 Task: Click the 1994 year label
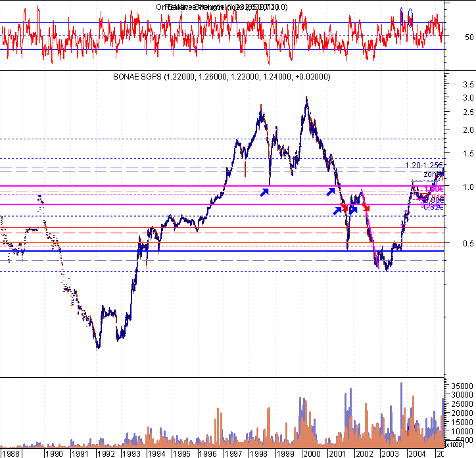(x=156, y=454)
